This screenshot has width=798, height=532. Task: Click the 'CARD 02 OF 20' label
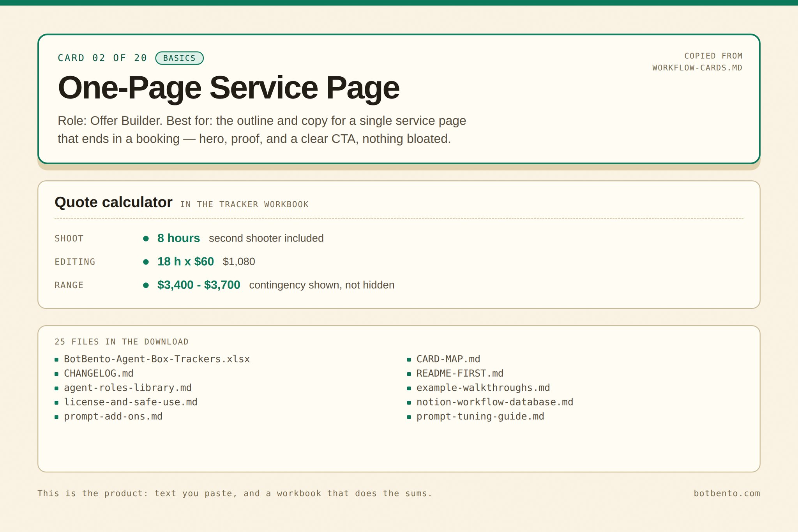click(x=102, y=58)
